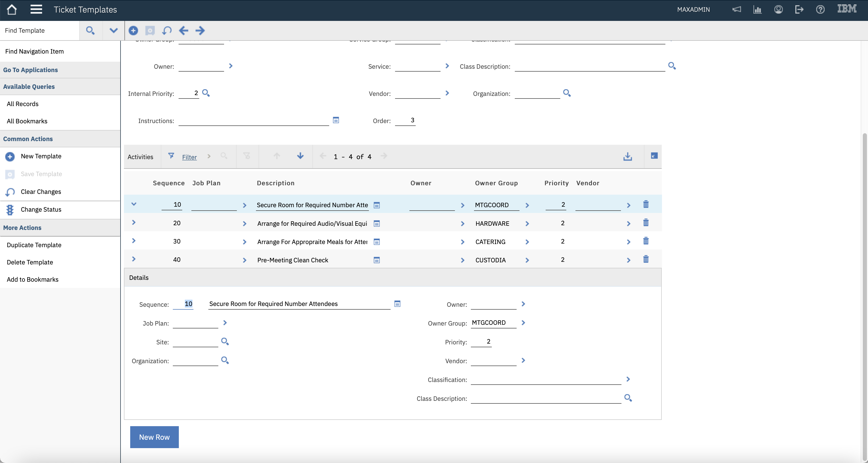Click the Filter link in Activities
The height and width of the screenshot is (463, 868).
(189, 157)
